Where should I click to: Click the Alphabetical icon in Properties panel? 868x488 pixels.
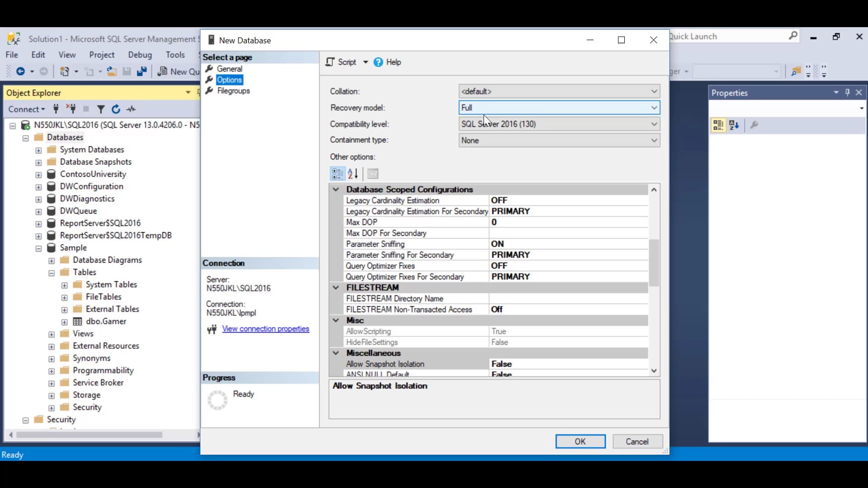click(x=734, y=125)
